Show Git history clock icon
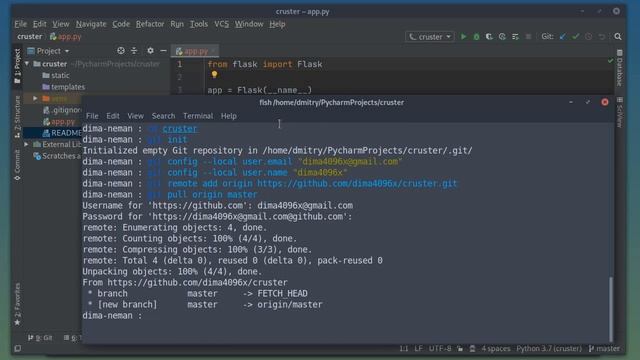The image size is (640, 360). pyautogui.click(x=589, y=37)
